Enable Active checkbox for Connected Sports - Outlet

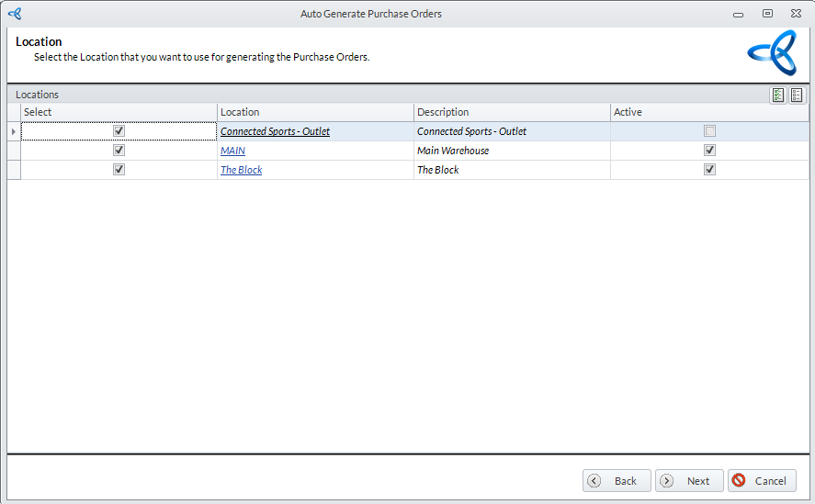pyautogui.click(x=709, y=131)
